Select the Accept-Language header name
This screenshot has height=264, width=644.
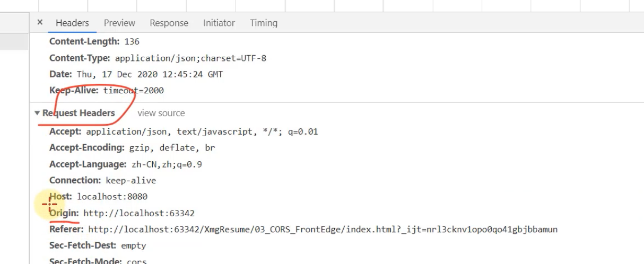point(88,164)
